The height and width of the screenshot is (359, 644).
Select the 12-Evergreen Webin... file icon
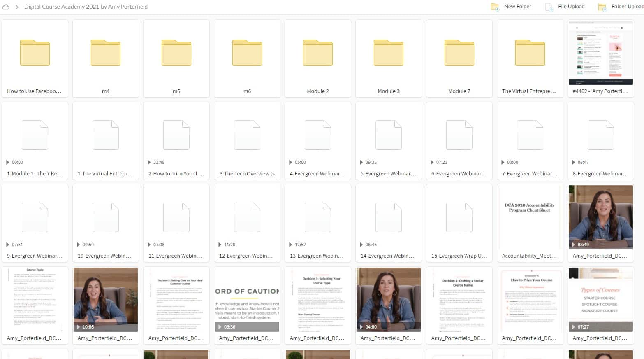click(x=247, y=217)
